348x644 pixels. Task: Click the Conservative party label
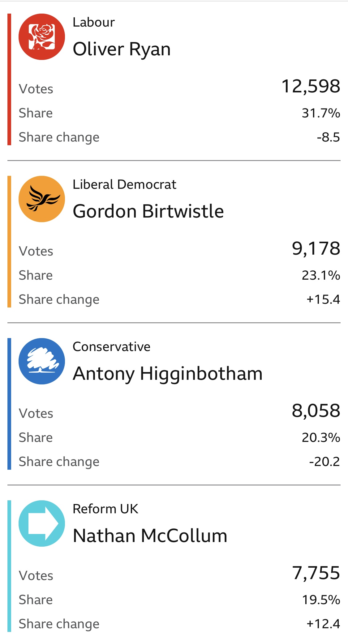pyautogui.click(x=111, y=347)
